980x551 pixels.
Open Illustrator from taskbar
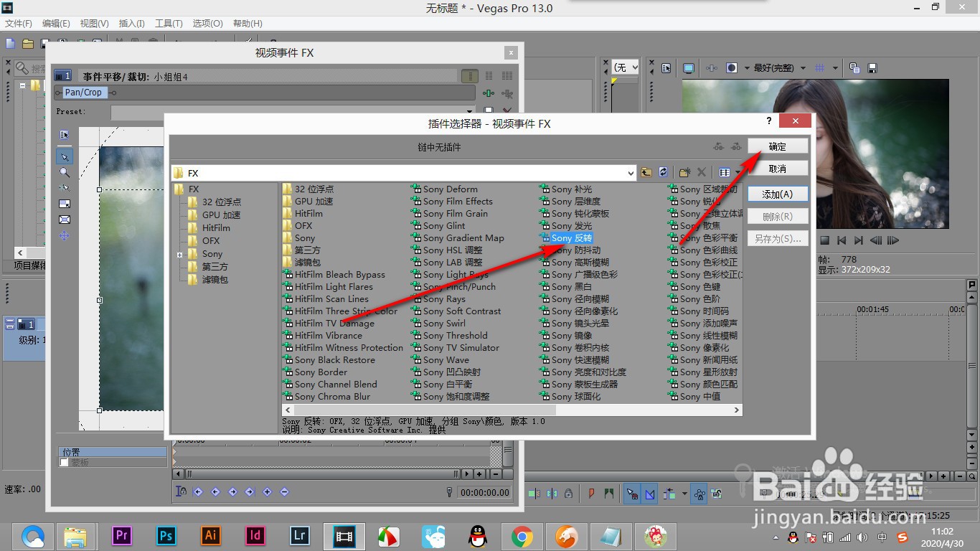(x=211, y=535)
